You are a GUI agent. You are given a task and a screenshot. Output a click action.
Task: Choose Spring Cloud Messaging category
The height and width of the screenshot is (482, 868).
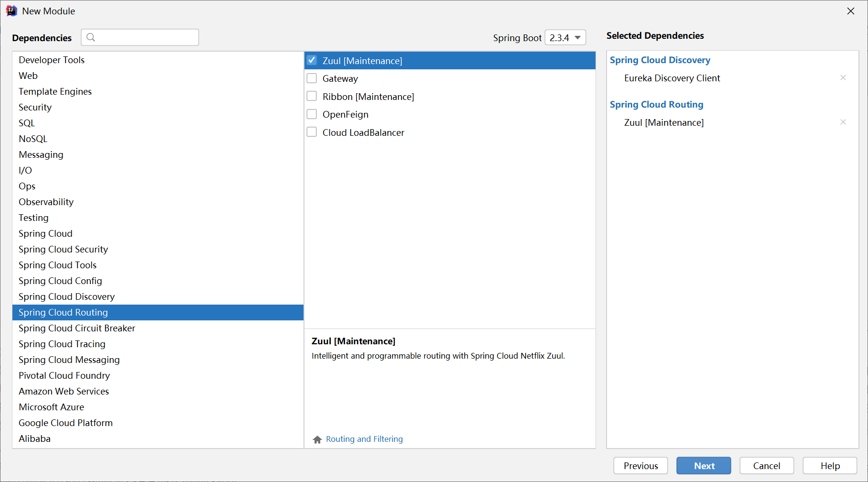click(158, 360)
